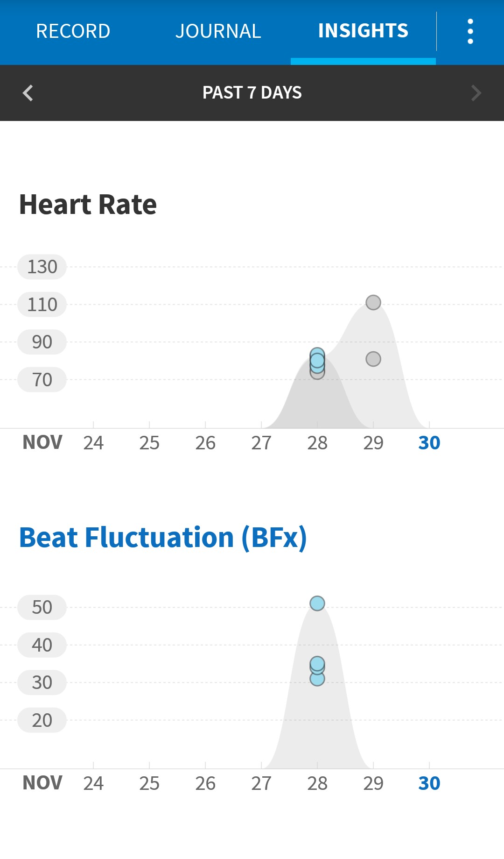Switch to the RECORD tab
This screenshot has height=859, width=504.
[73, 31]
